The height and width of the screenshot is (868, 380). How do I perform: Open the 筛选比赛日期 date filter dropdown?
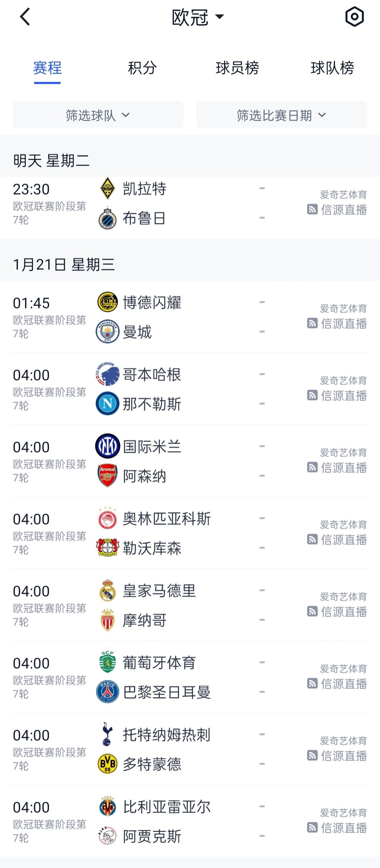point(282,115)
